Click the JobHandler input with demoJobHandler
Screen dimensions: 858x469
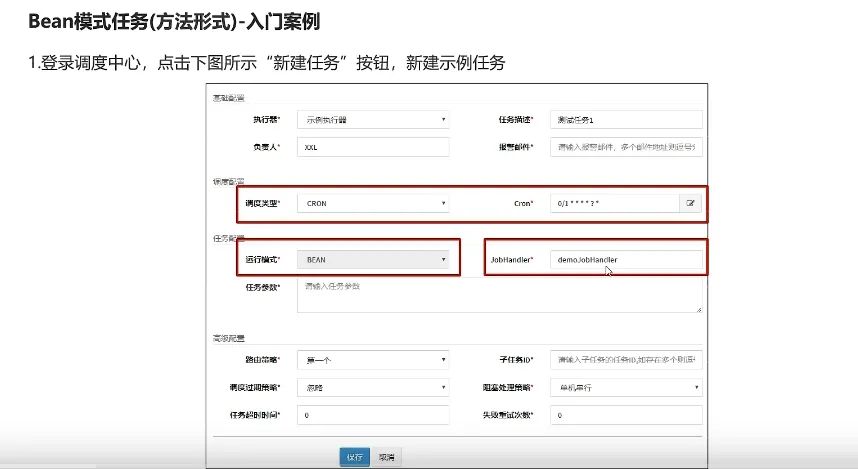point(625,259)
